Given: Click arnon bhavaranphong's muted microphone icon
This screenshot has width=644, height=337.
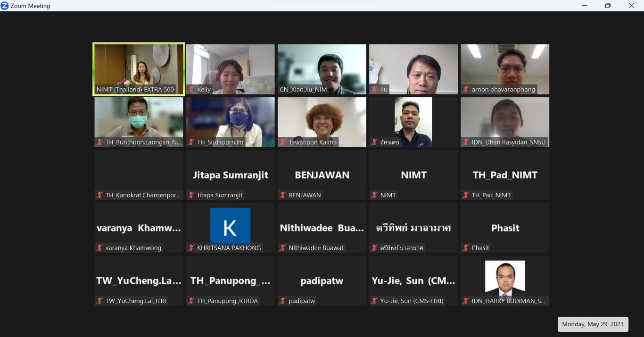Looking at the screenshot, I should (x=466, y=89).
